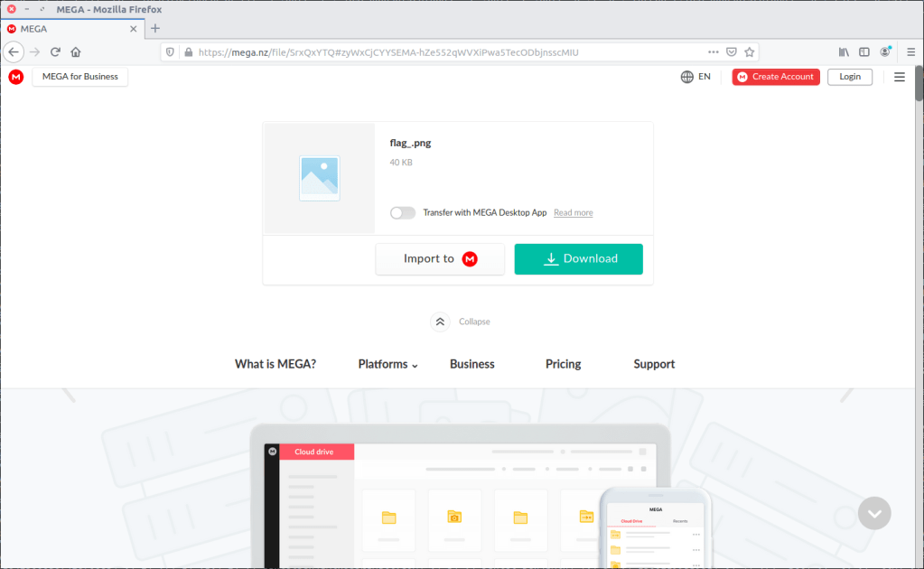924x569 pixels.
Task: Collapse the file panel with chevron
Action: 440,322
